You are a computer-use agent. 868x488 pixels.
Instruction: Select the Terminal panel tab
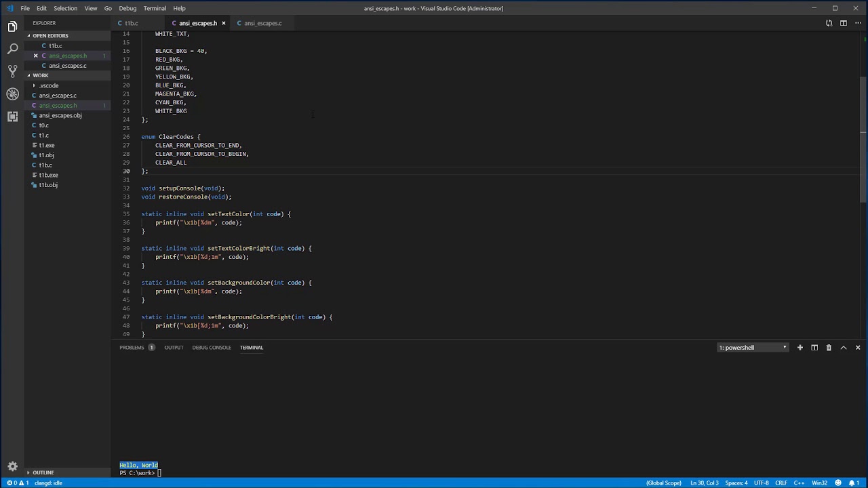(x=251, y=348)
